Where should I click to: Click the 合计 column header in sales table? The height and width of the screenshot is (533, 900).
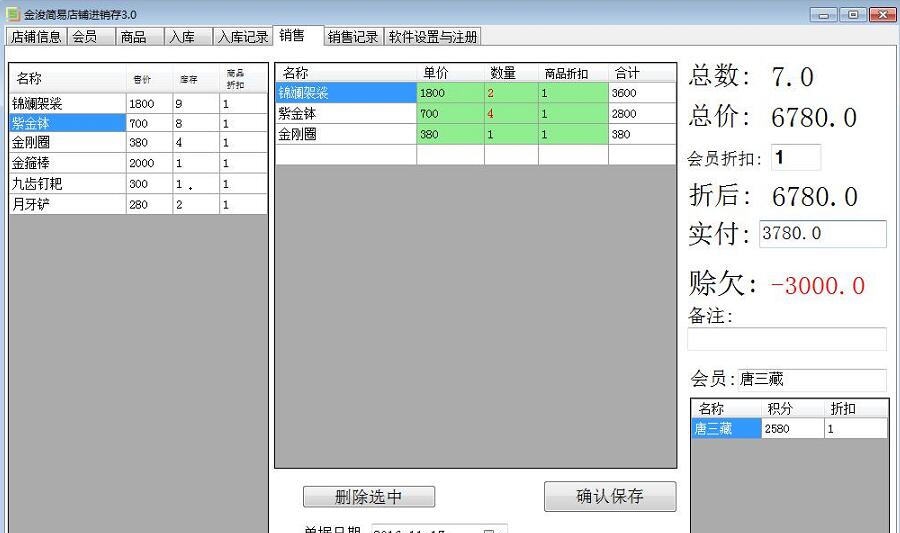pos(642,73)
